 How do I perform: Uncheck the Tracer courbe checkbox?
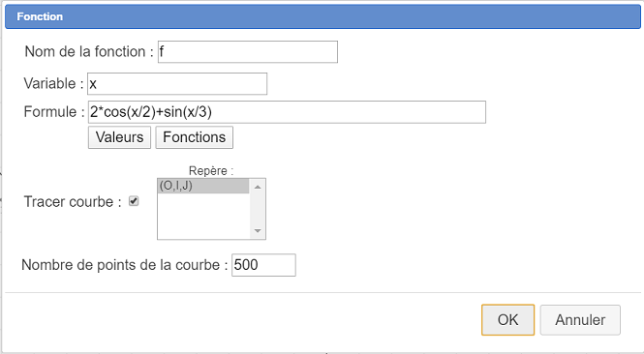134,201
